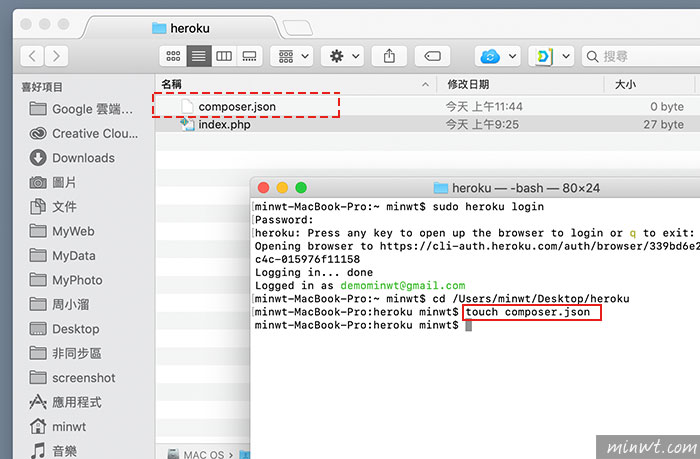700x459 pixels.
Task: Switch Finder to icon view
Action: click(173, 56)
